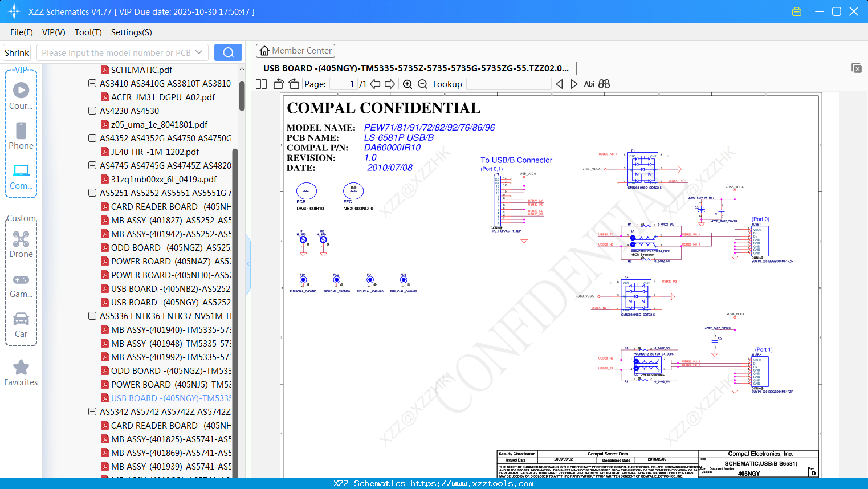Click the Shrink button
868x489 pixels.
tap(17, 52)
